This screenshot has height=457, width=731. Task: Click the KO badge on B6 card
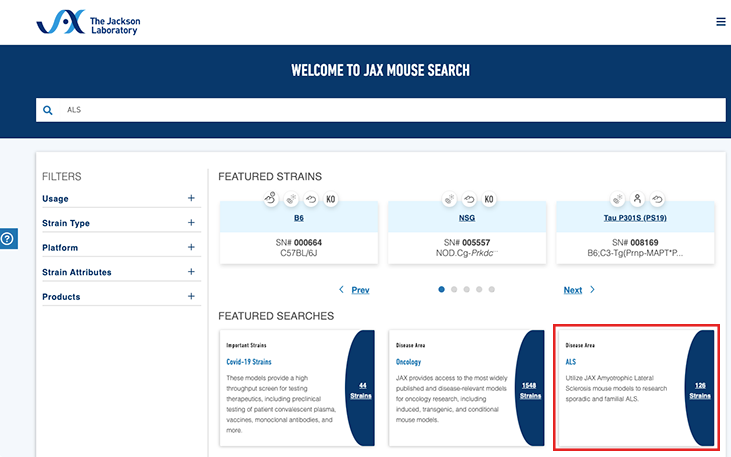331,200
